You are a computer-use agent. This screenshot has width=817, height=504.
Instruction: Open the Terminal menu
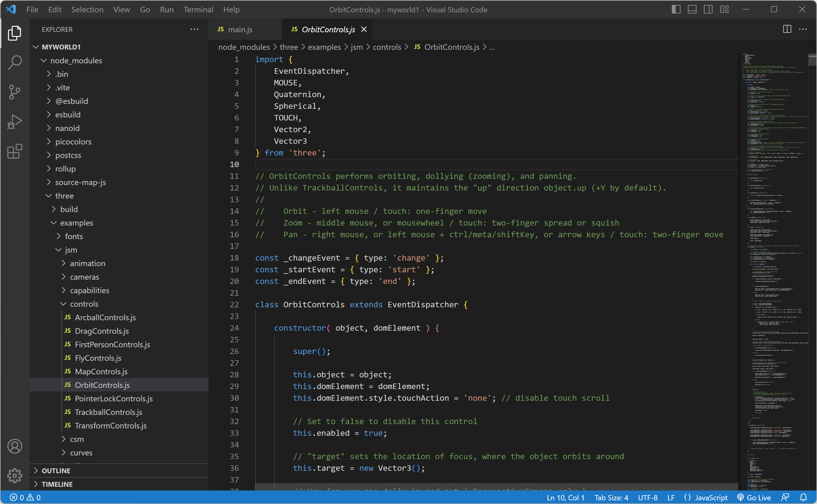click(x=198, y=9)
